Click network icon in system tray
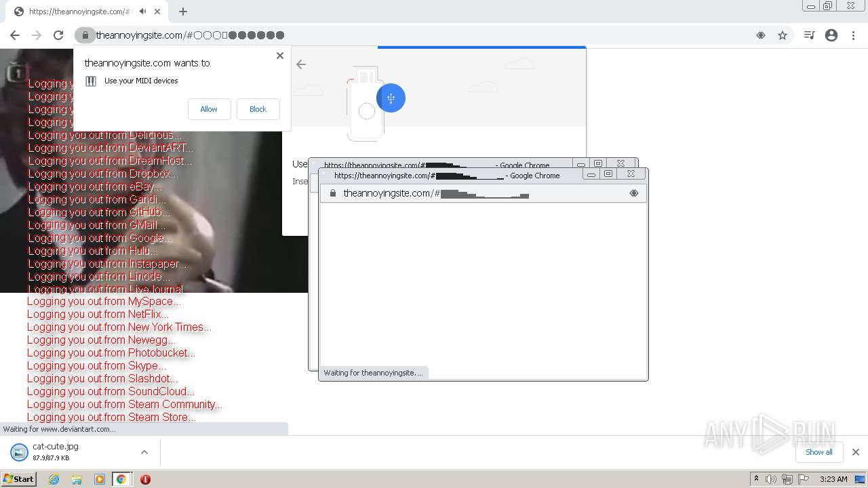The height and width of the screenshot is (488, 868). [787, 479]
